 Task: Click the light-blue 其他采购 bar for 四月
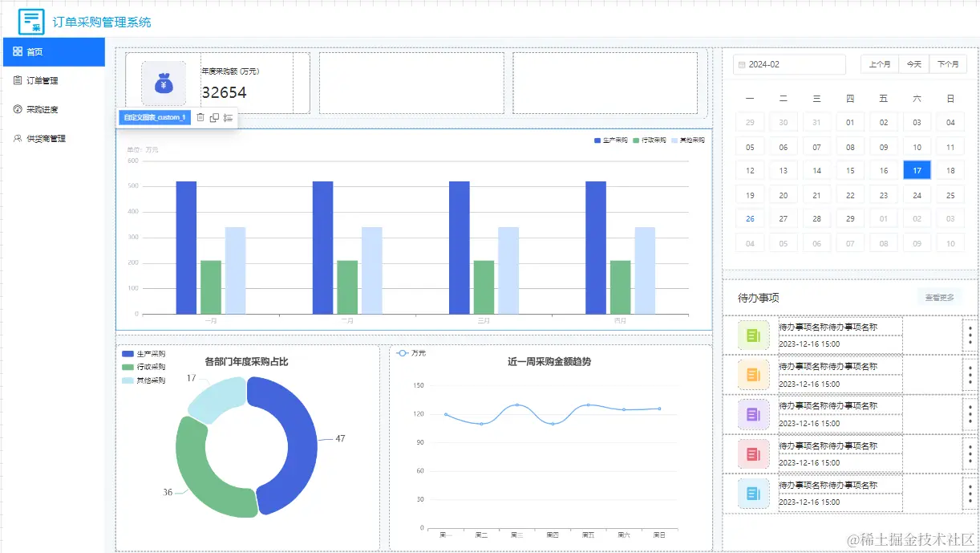click(x=645, y=270)
